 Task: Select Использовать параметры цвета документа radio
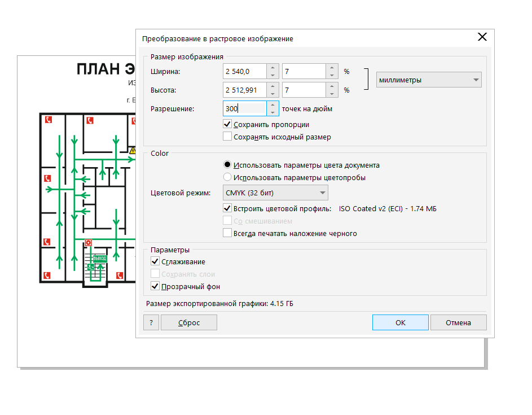[227, 165]
